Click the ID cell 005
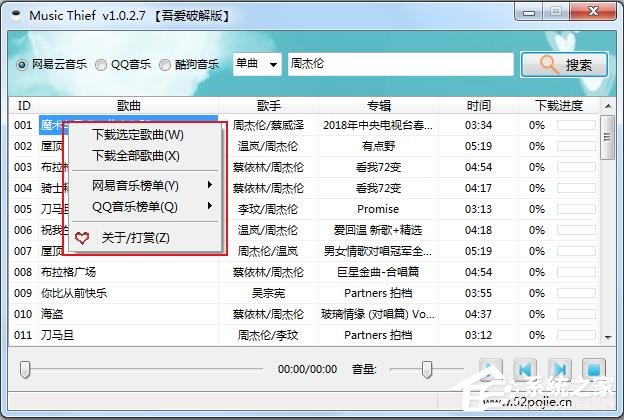 (x=23, y=209)
